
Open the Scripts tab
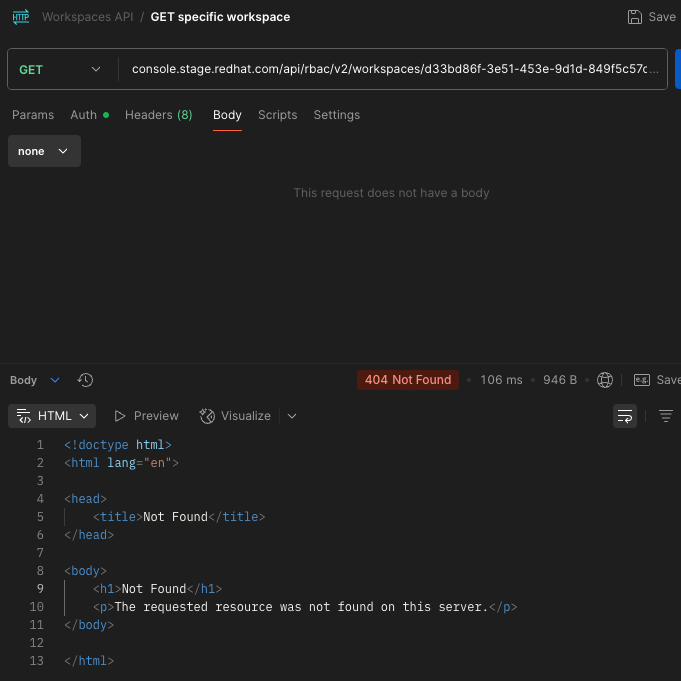click(x=277, y=115)
